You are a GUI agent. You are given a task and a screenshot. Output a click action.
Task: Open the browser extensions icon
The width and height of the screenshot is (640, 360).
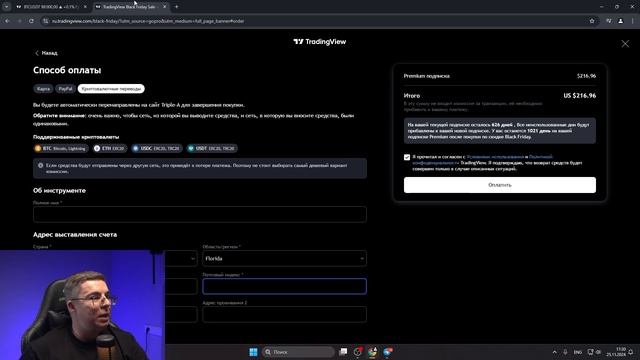pos(609,21)
